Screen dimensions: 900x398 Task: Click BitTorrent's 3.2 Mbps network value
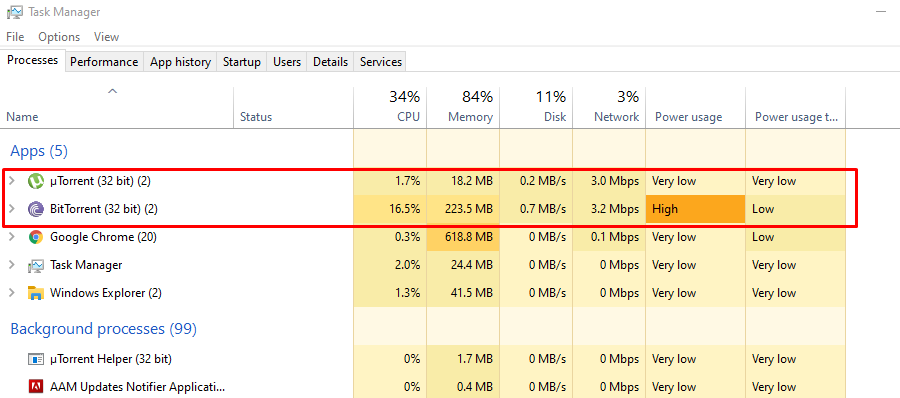pyautogui.click(x=615, y=209)
